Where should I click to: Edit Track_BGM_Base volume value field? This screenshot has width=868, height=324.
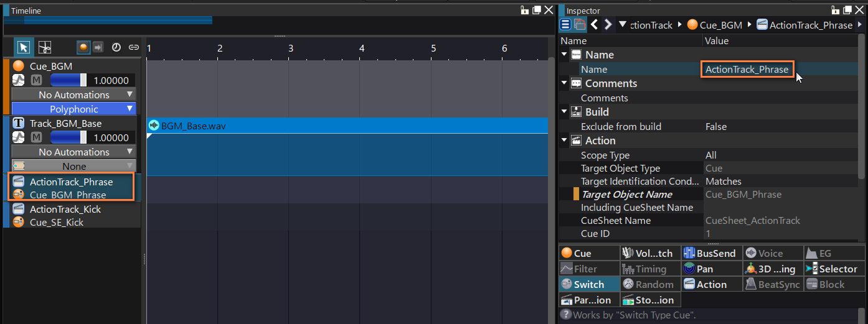coord(111,137)
